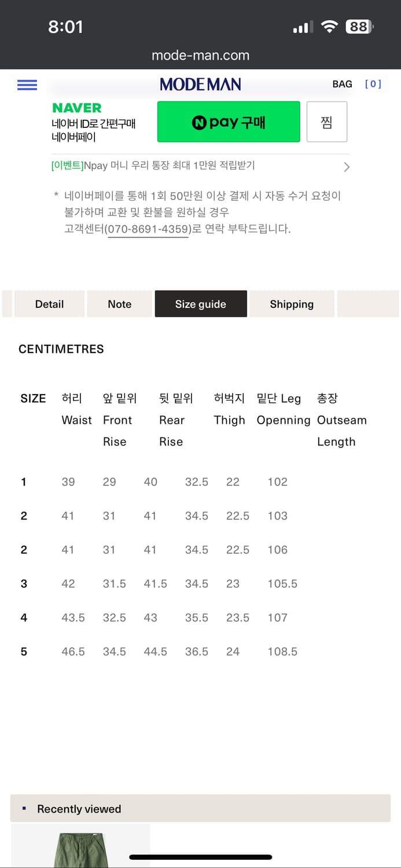Tap the 찜 wishlist button
401x868 pixels.
tap(326, 122)
